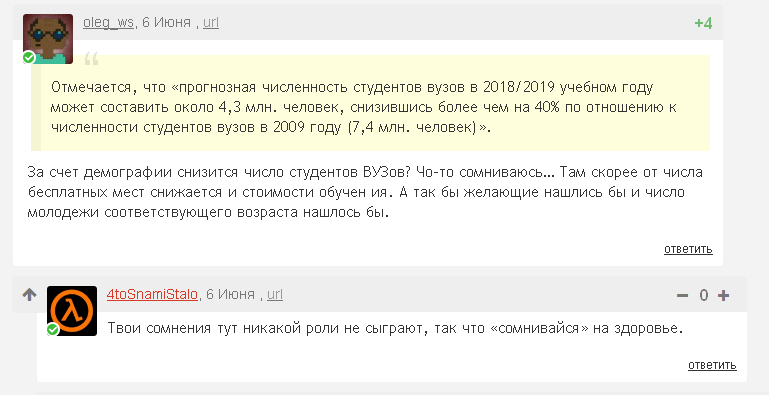The width and height of the screenshot is (769, 395).
Task: Open url permalink of 4toSnamiStalo comment
Action: [275, 294]
